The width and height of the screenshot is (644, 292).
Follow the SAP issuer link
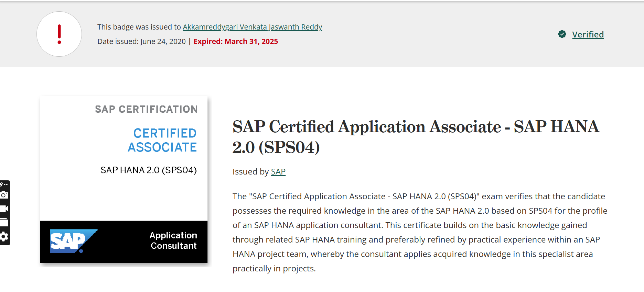pyautogui.click(x=278, y=172)
